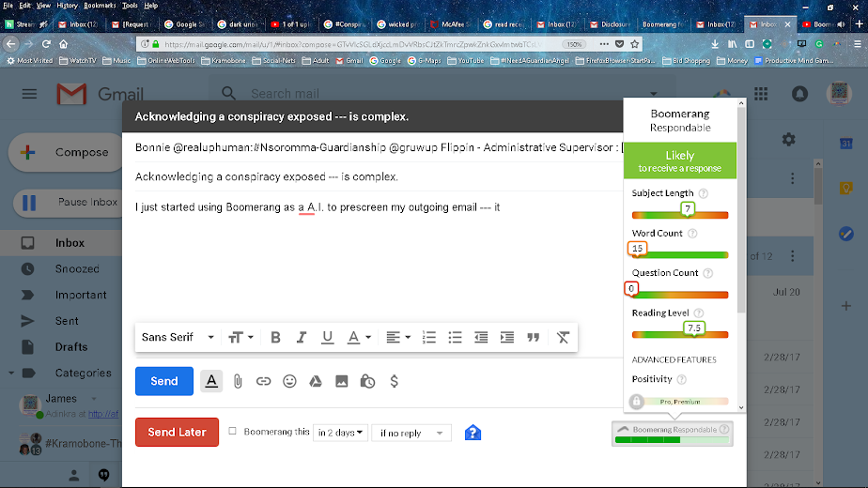868x488 pixels.
Task: Tick the Boomerang this checkbox
Action: coord(233,431)
